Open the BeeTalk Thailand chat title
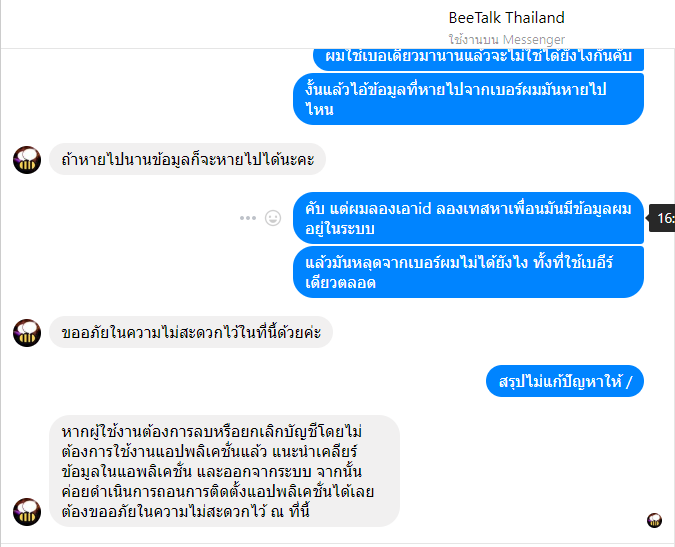The image size is (675, 547). (506, 18)
